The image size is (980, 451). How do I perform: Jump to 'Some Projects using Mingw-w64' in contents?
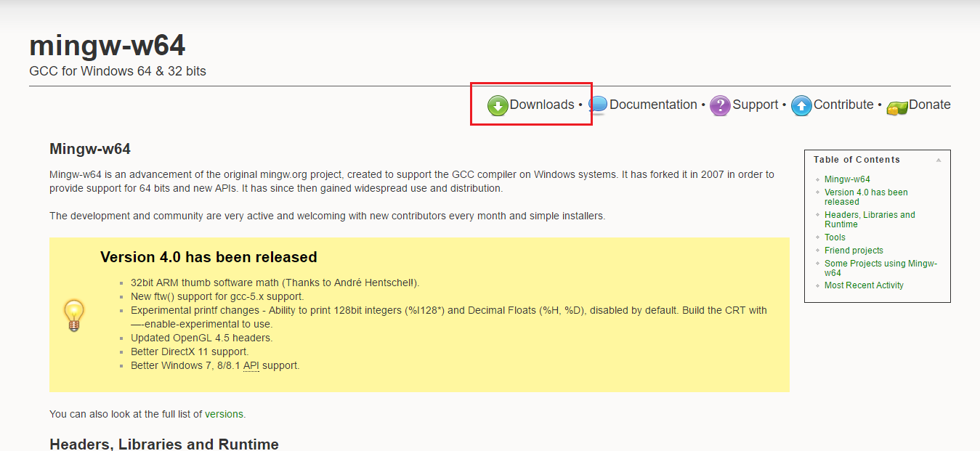pos(880,268)
